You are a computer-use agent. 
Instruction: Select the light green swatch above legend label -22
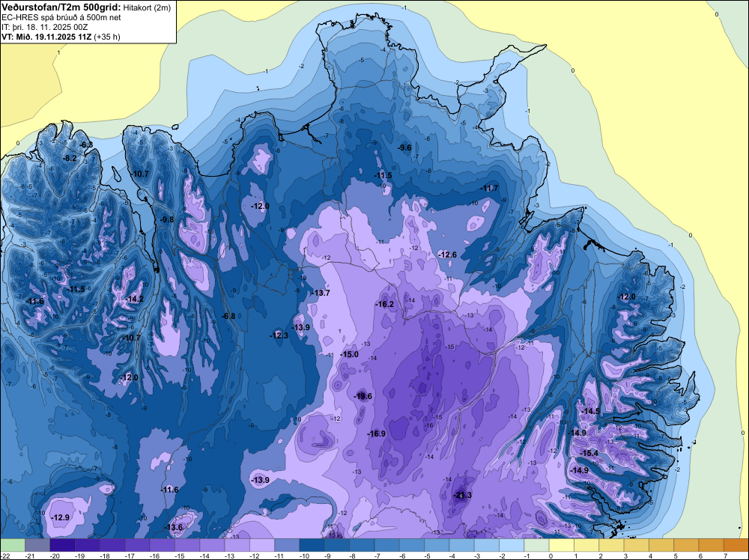point(13,545)
